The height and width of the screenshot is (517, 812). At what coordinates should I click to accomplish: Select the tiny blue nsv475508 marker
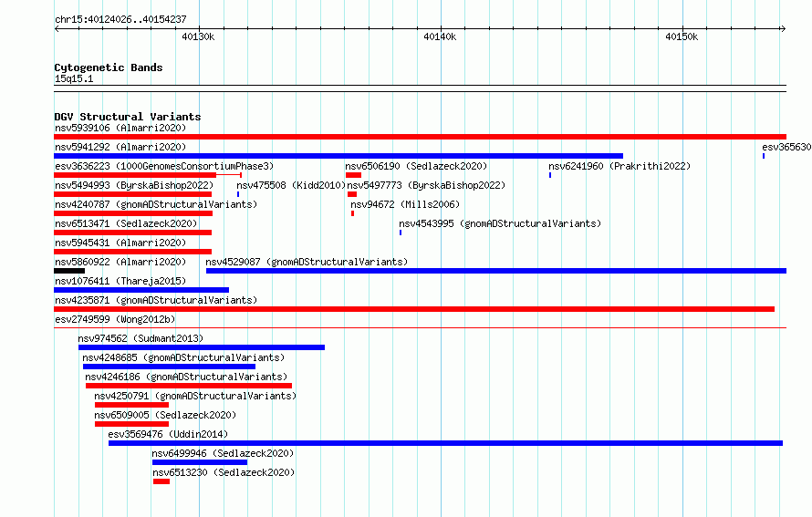238,194
